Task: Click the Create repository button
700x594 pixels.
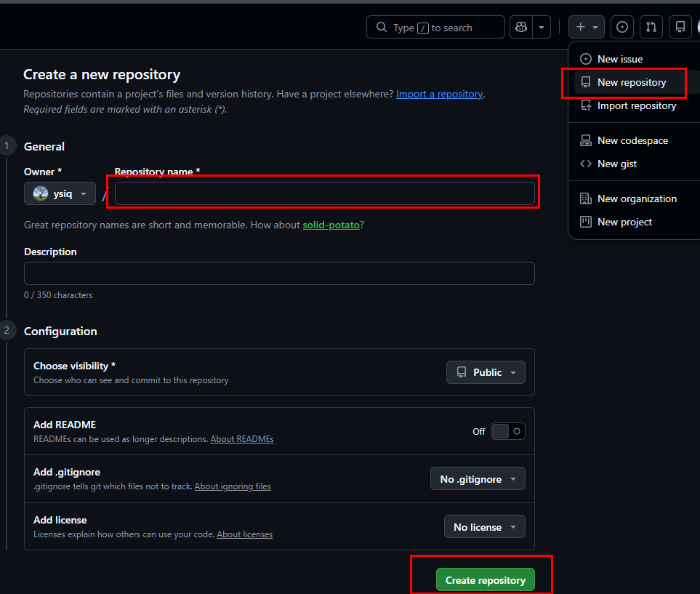Action: pyautogui.click(x=486, y=579)
